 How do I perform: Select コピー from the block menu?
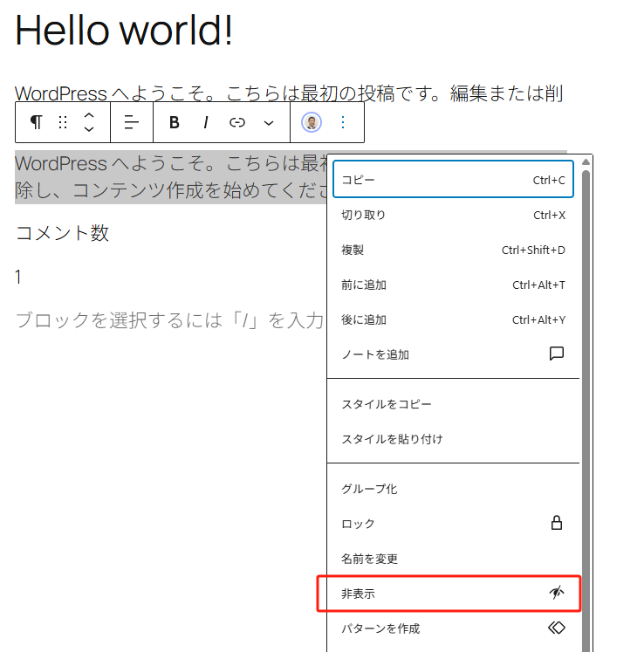tap(452, 180)
